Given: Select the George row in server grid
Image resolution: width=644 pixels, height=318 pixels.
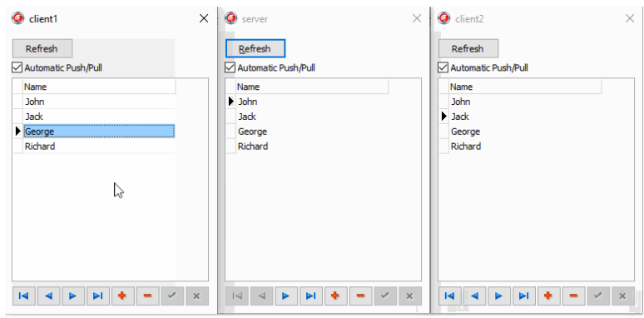Looking at the screenshot, I should point(312,132).
